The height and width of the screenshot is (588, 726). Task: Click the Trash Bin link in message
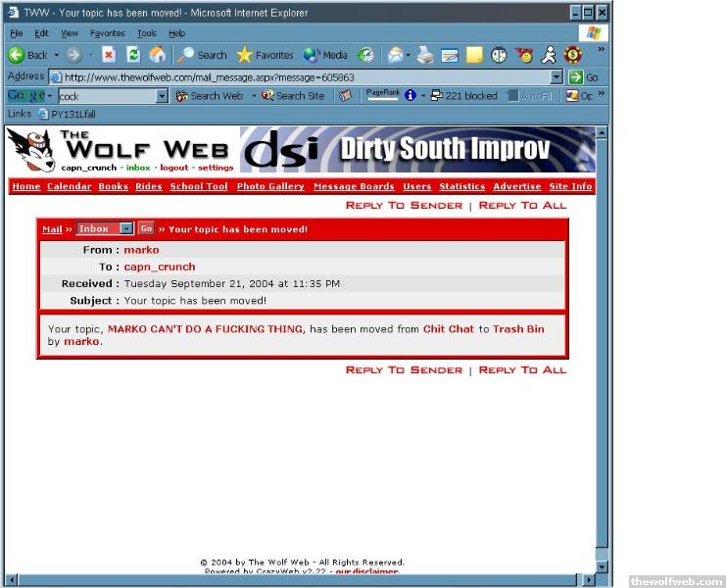click(518, 328)
